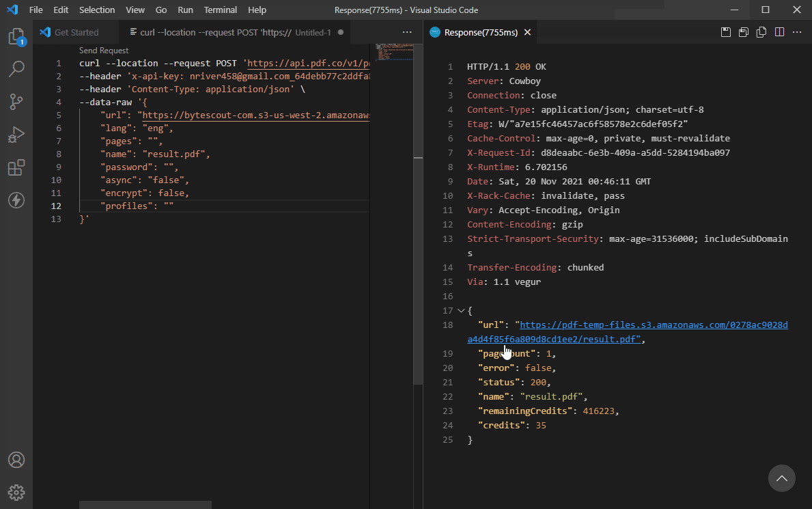The width and height of the screenshot is (812, 509).
Task: Open the Search view in activity bar
Action: tap(16, 68)
